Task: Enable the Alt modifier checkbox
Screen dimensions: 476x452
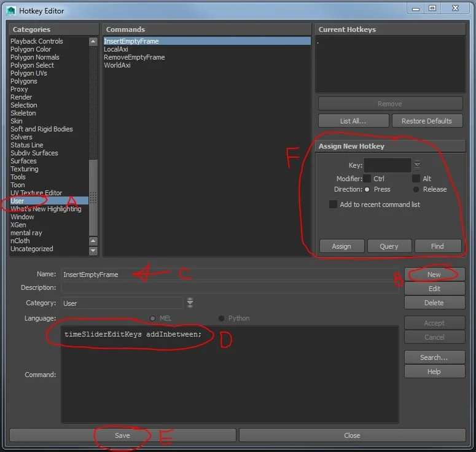Action: click(x=416, y=179)
